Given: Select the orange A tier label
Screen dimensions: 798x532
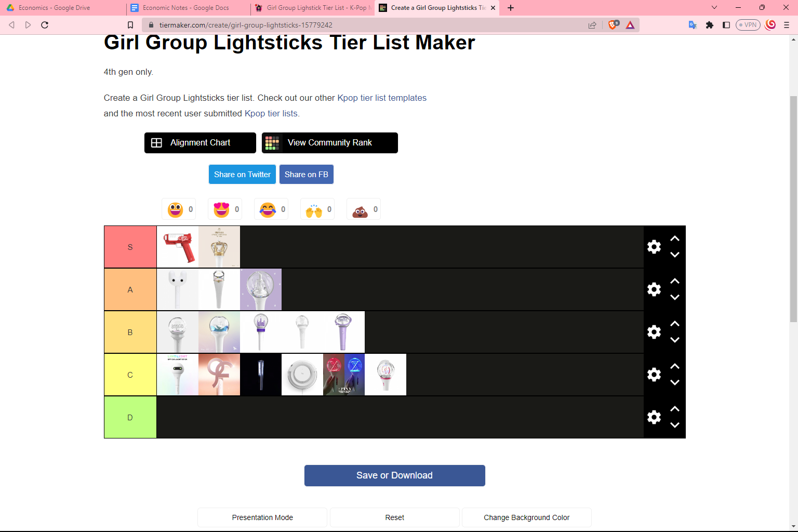Looking at the screenshot, I should click(130, 289).
